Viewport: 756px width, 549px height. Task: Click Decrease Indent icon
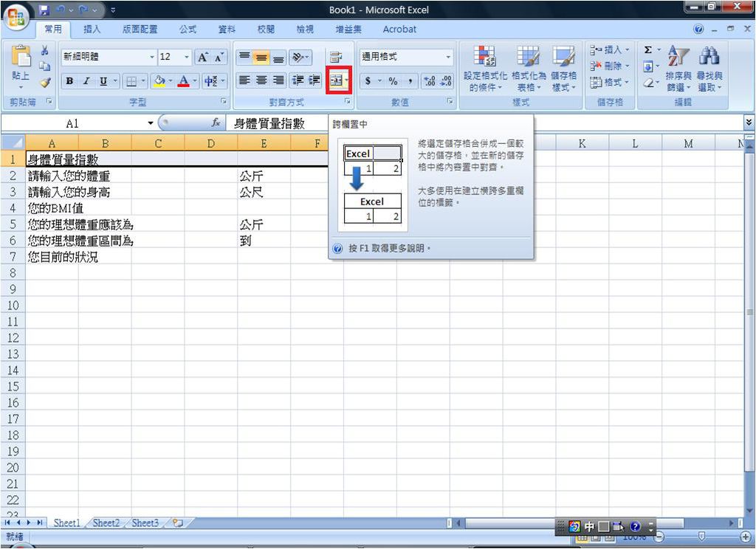pyautogui.click(x=298, y=80)
